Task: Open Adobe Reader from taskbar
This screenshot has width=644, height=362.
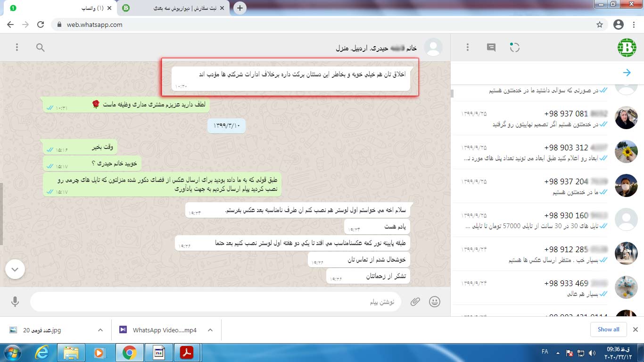Action: 187,353
